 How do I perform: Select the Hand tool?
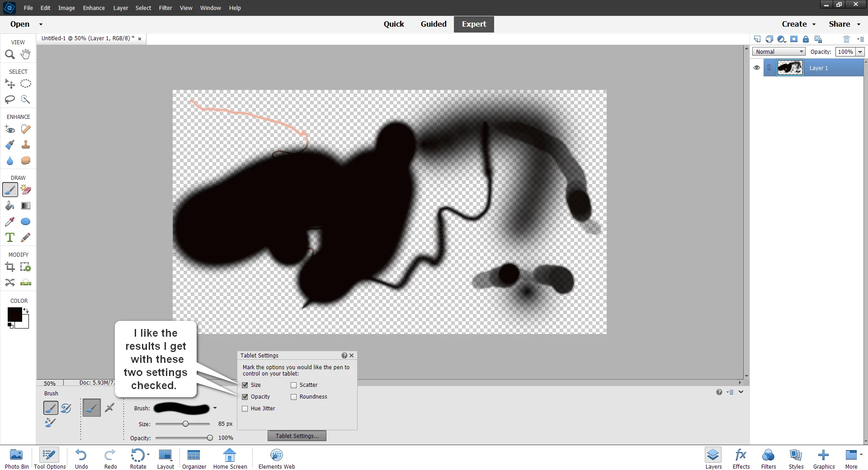coord(26,54)
